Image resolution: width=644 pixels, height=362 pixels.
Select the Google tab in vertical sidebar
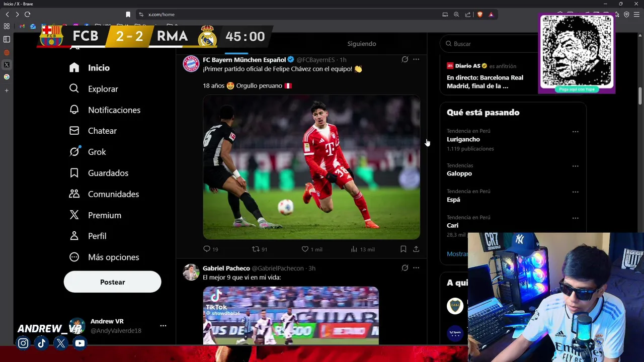pyautogui.click(x=7, y=77)
